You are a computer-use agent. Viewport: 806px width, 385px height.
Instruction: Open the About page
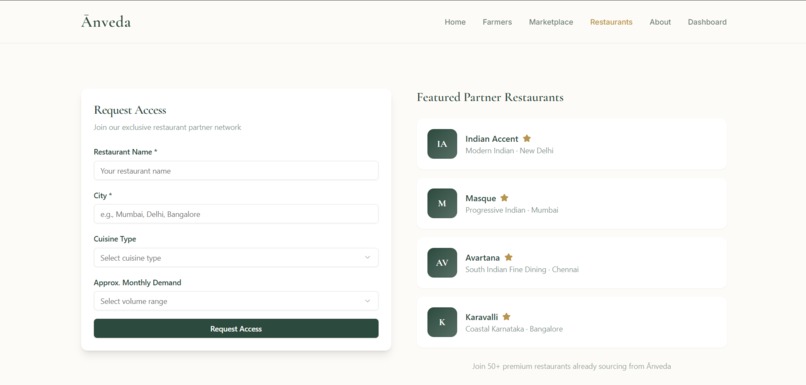(660, 22)
